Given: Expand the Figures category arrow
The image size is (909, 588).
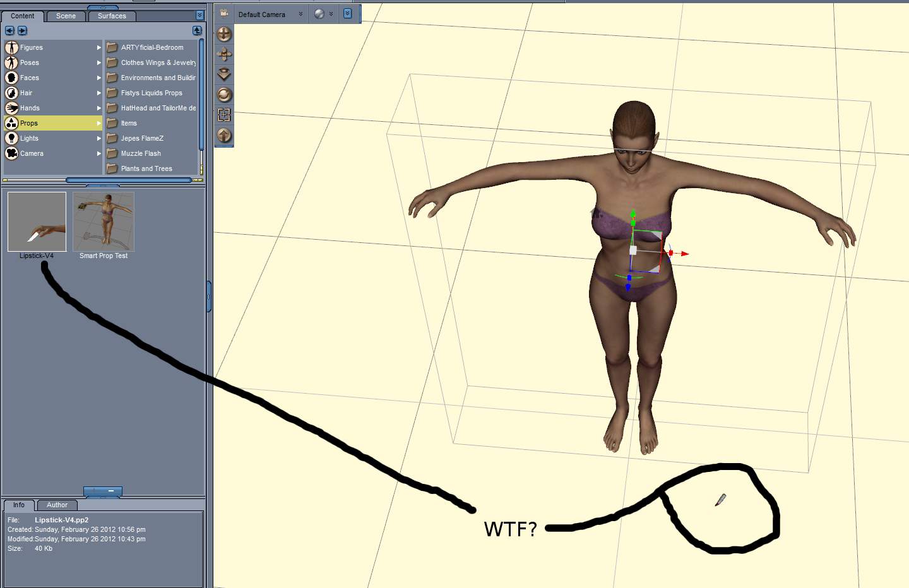Looking at the screenshot, I should [98, 47].
